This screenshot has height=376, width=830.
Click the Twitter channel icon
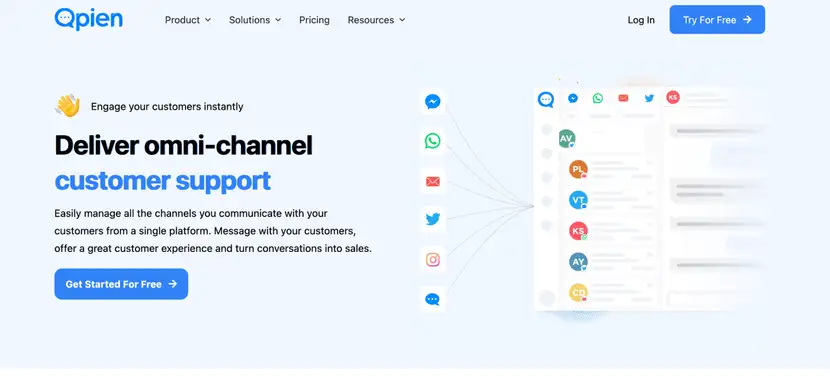[433, 219]
